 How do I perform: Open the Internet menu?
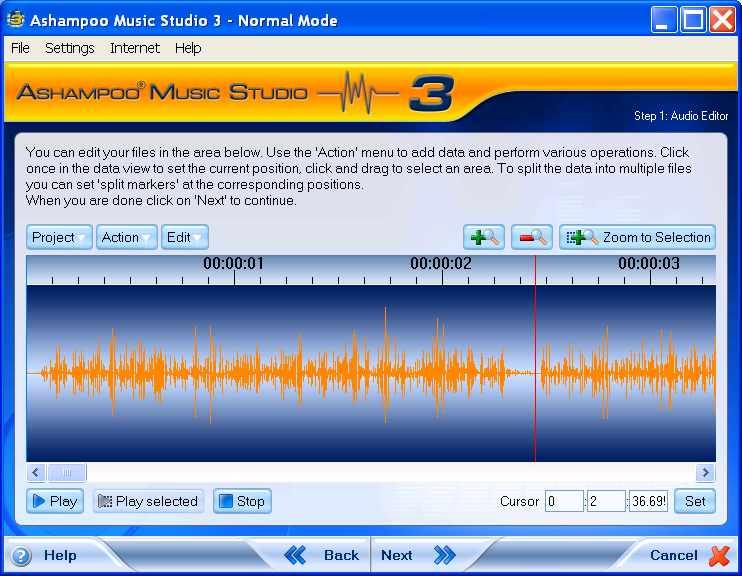pyautogui.click(x=134, y=48)
